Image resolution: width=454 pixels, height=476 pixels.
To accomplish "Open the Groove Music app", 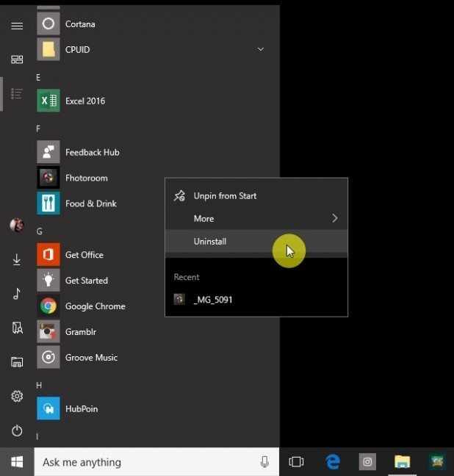I will (91, 358).
